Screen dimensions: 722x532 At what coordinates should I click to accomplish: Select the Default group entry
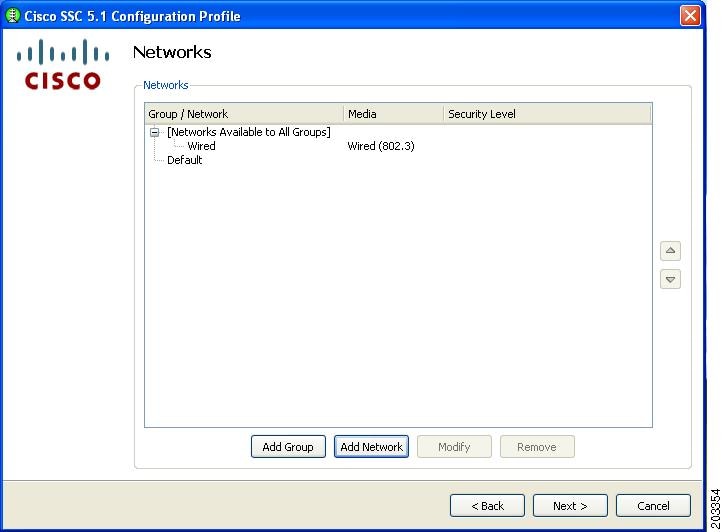click(184, 160)
